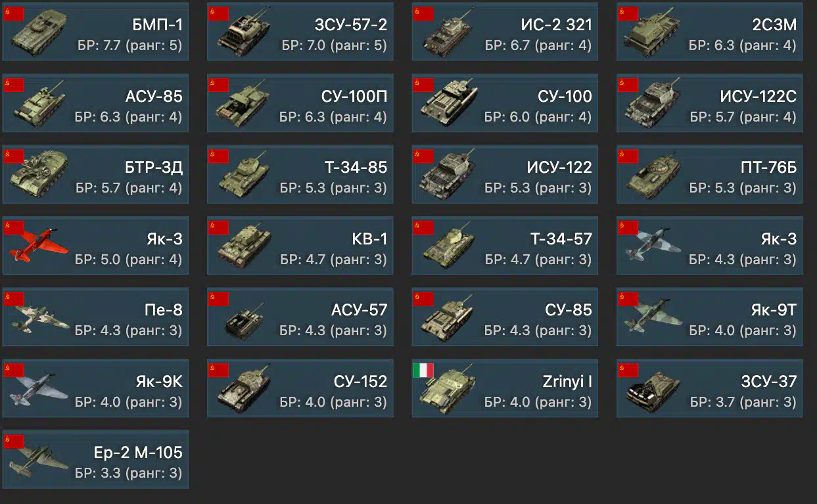Open the ИСУ-122С vehicle entry
Viewport: 817px width, 504px height.
coord(709,103)
